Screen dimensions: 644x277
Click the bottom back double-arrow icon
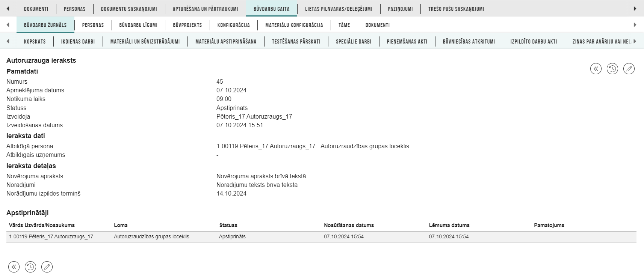tap(14, 267)
